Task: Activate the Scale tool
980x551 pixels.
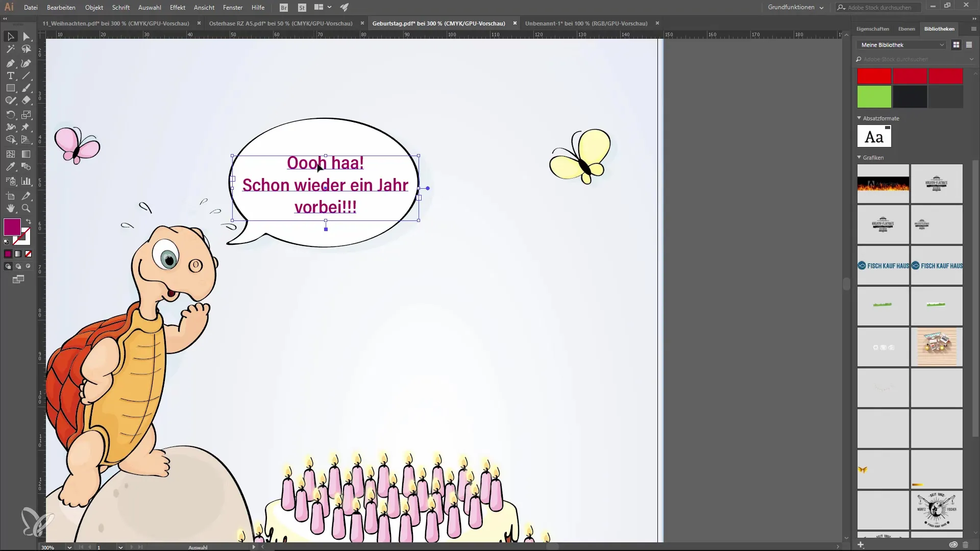Action: [x=27, y=115]
